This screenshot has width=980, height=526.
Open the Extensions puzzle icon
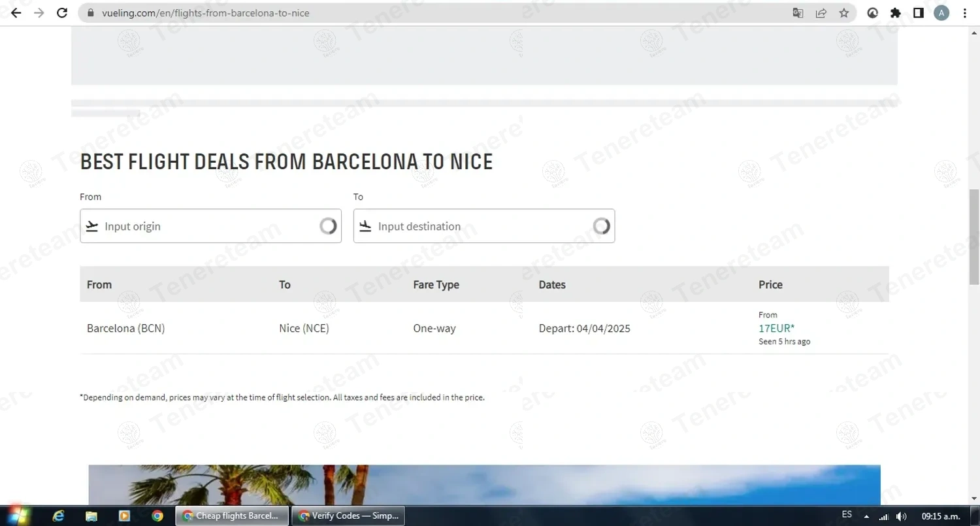[x=896, y=13]
